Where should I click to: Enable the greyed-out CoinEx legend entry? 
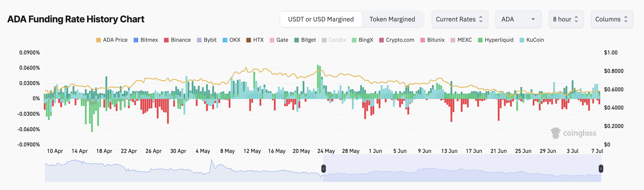pyautogui.click(x=334, y=40)
